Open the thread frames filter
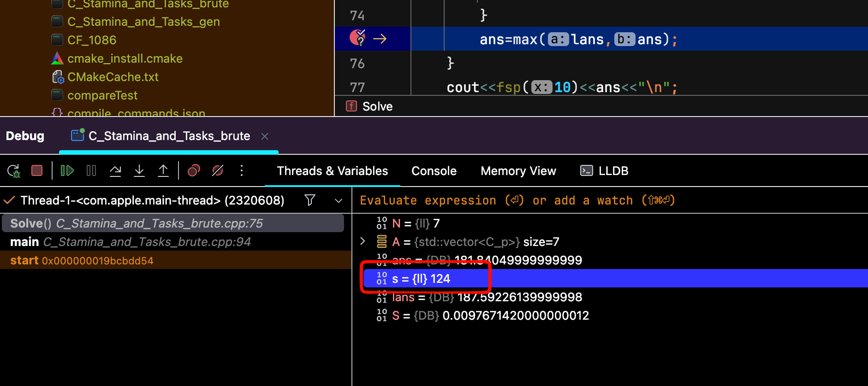The width and height of the screenshot is (868, 386). [x=310, y=200]
